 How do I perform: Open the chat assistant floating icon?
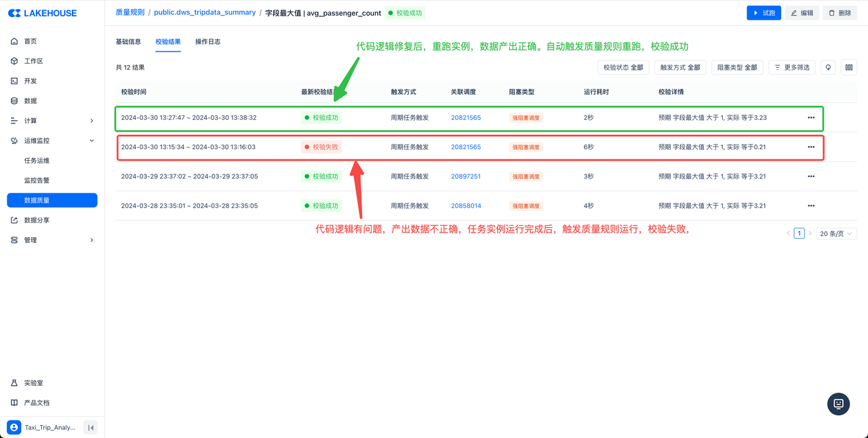pos(838,404)
